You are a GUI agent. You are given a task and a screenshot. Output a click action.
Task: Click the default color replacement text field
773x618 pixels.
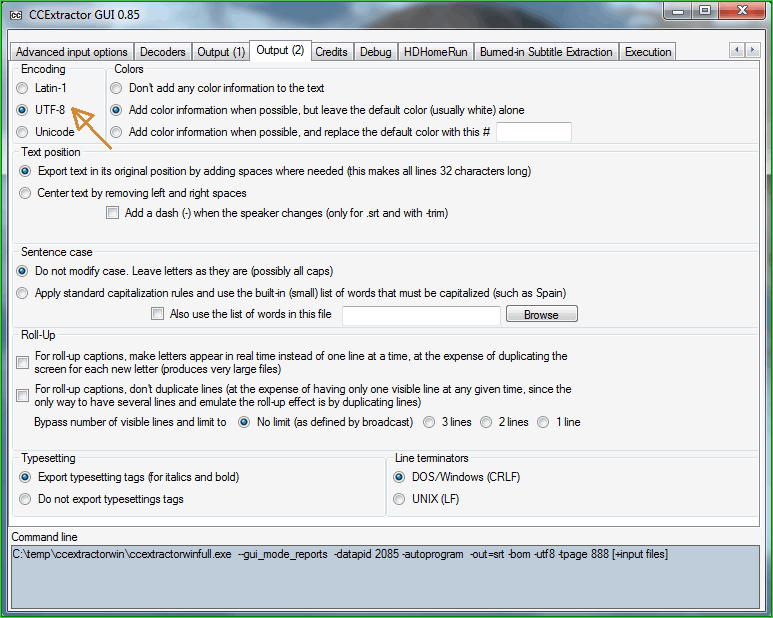pos(533,132)
